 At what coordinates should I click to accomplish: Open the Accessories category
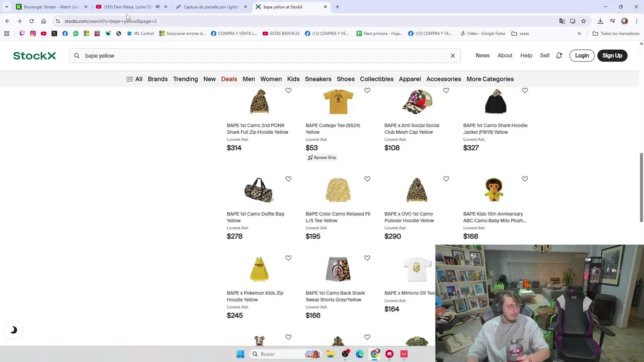[x=443, y=79]
